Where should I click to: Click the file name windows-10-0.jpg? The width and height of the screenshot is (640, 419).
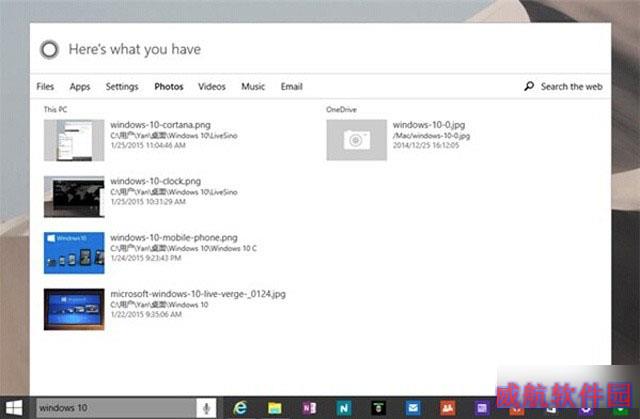(429, 125)
